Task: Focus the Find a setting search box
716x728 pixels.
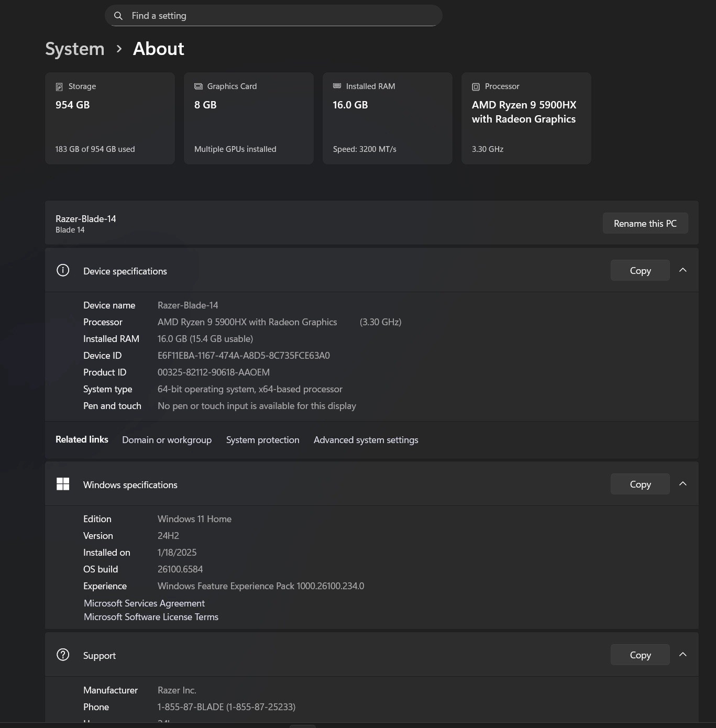Action: point(273,16)
